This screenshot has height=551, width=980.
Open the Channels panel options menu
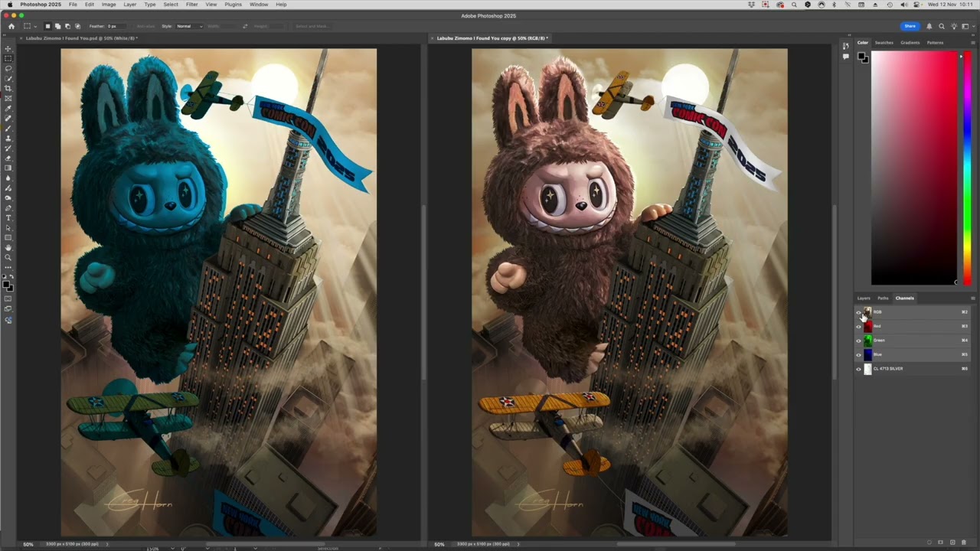tap(972, 298)
